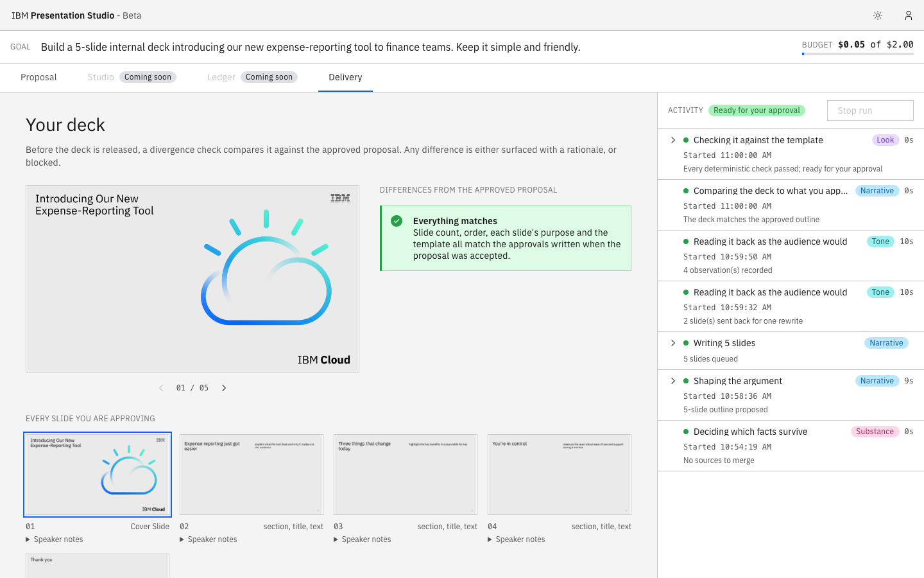
Task: Click 'No sources to merge' activity detail
Action: pyautogui.click(x=719, y=460)
